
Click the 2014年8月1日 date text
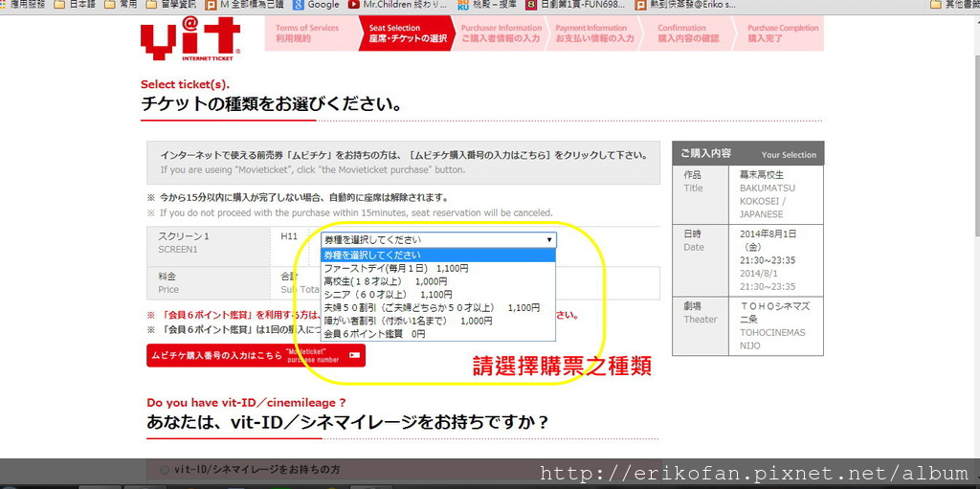click(x=768, y=233)
